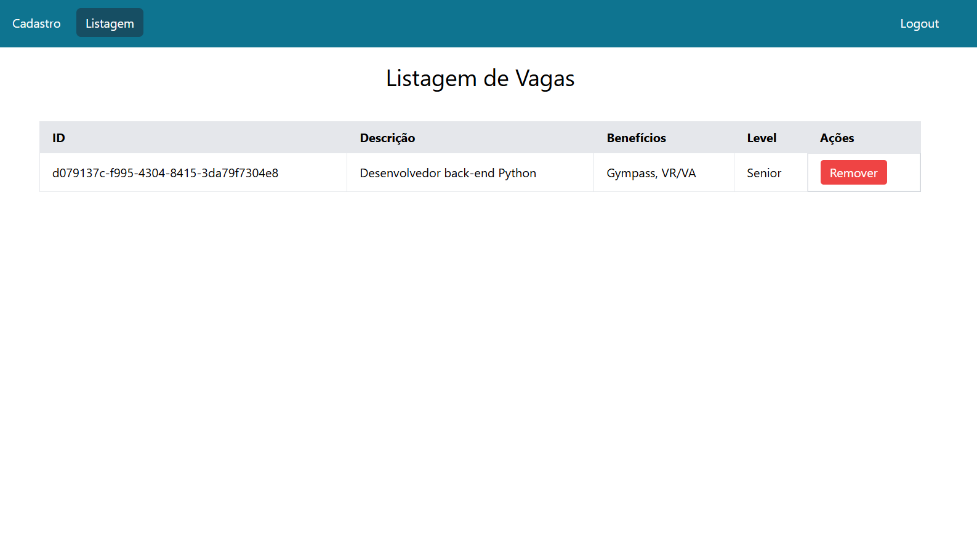
Task: Click the Logout link
Action: 919,23
